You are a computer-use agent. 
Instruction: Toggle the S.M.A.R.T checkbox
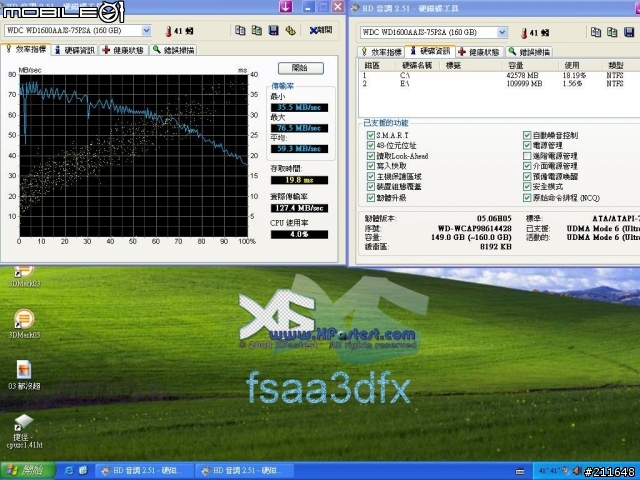[x=371, y=135]
